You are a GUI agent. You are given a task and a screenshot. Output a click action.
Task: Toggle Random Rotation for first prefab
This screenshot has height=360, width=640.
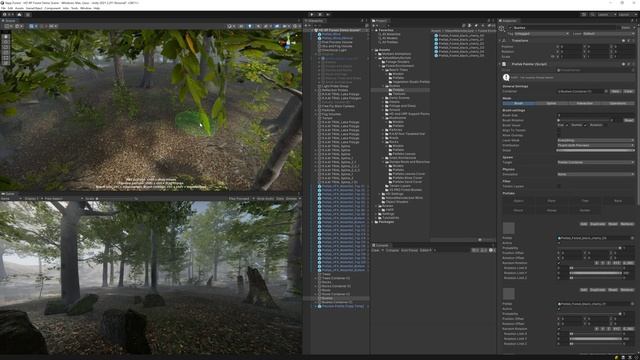point(559,263)
